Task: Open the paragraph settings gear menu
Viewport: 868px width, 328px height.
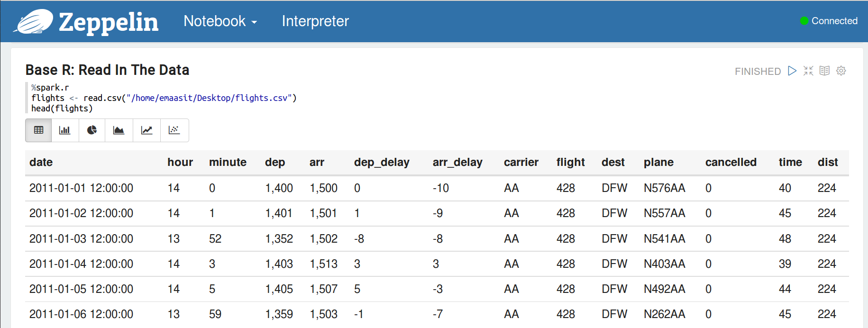Action: pyautogui.click(x=841, y=71)
